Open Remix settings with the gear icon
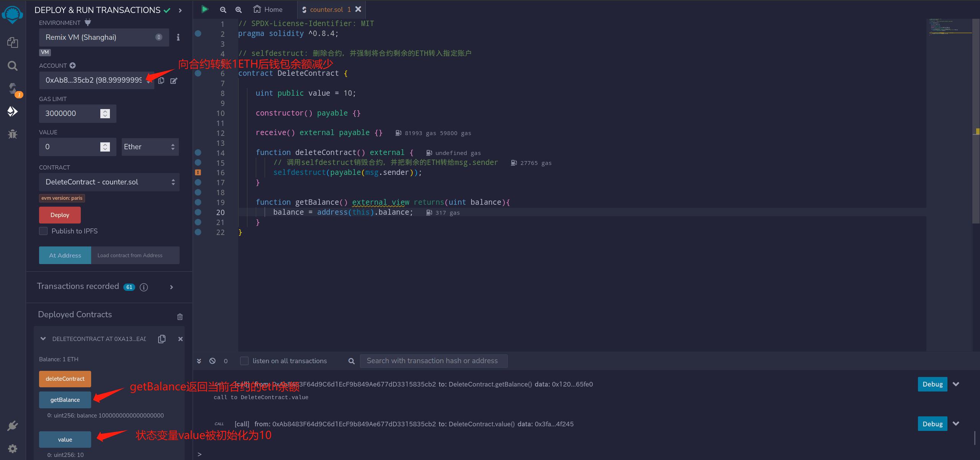The height and width of the screenshot is (460, 980). point(13,448)
